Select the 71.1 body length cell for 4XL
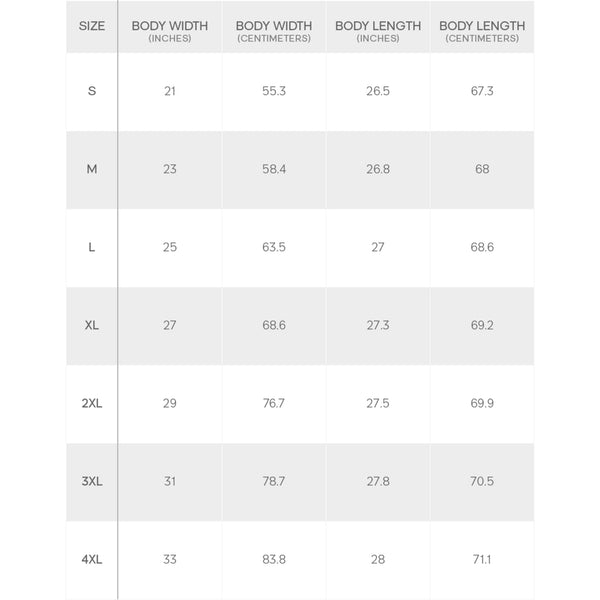 (482, 559)
